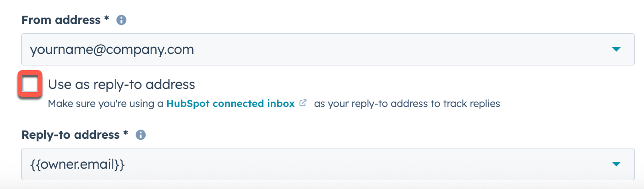Open the HubSpot connected inbox link

(230, 104)
